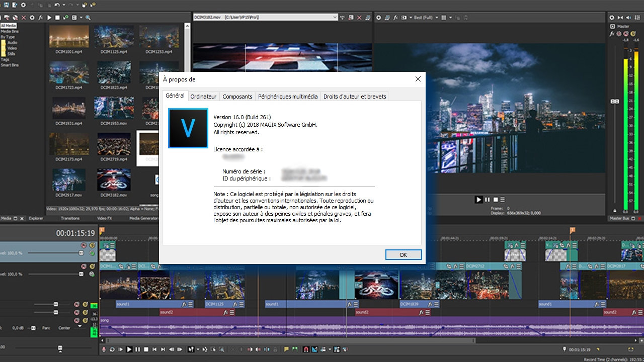Mute the first video track
This screenshot has height=362, width=644.
[84, 245]
